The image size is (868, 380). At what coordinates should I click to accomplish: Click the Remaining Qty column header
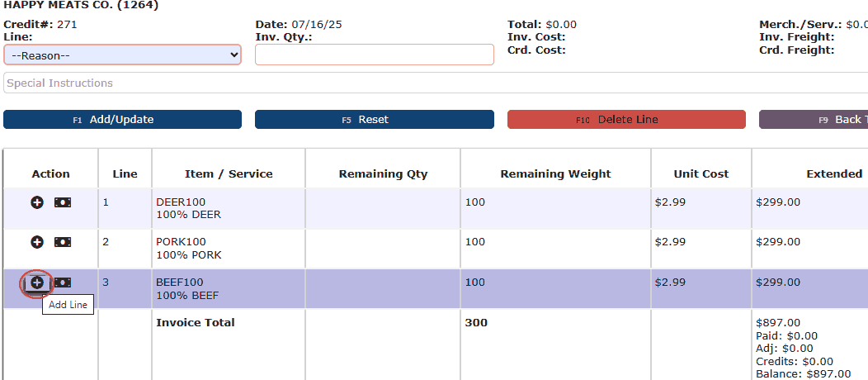(x=383, y=174)
